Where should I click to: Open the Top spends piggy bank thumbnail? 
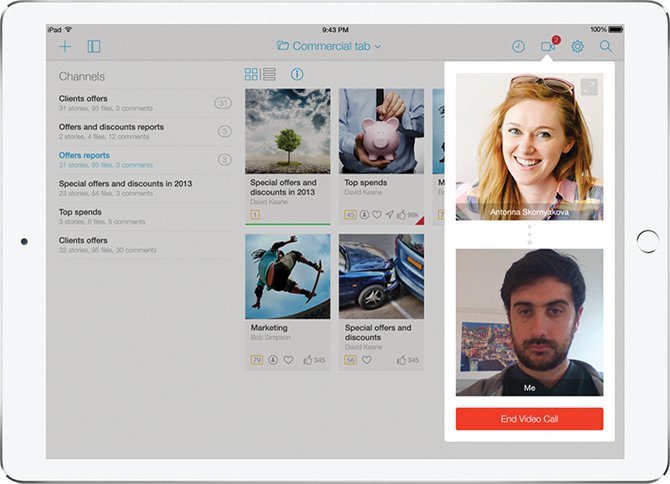click(381, 131)
